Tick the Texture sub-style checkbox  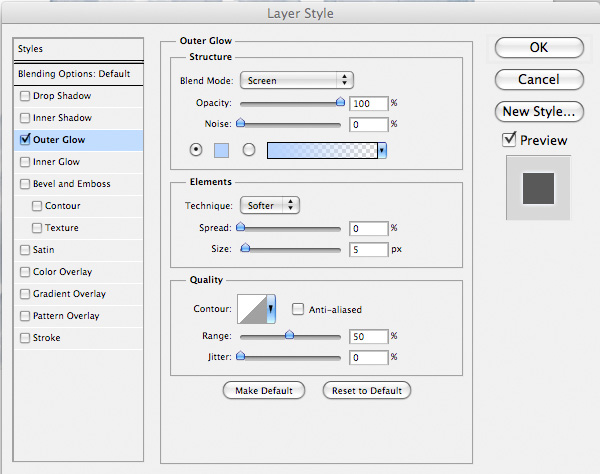click(37, 228)
